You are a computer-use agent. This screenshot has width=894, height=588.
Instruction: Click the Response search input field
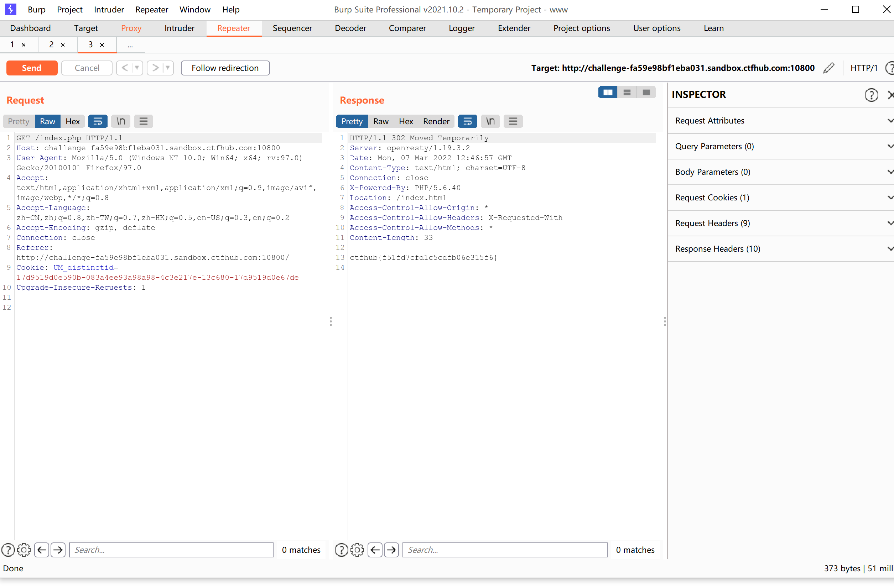[505, 550]
